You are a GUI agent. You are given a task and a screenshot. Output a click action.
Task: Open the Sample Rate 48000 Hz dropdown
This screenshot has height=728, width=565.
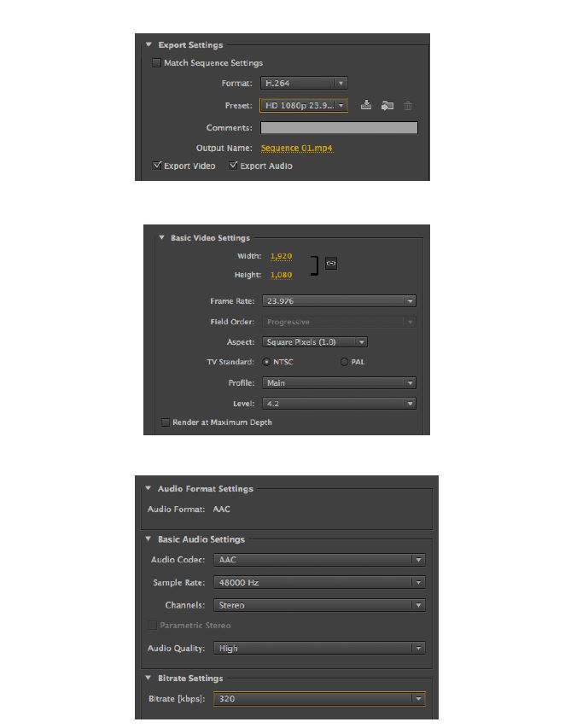coord(319,582)
